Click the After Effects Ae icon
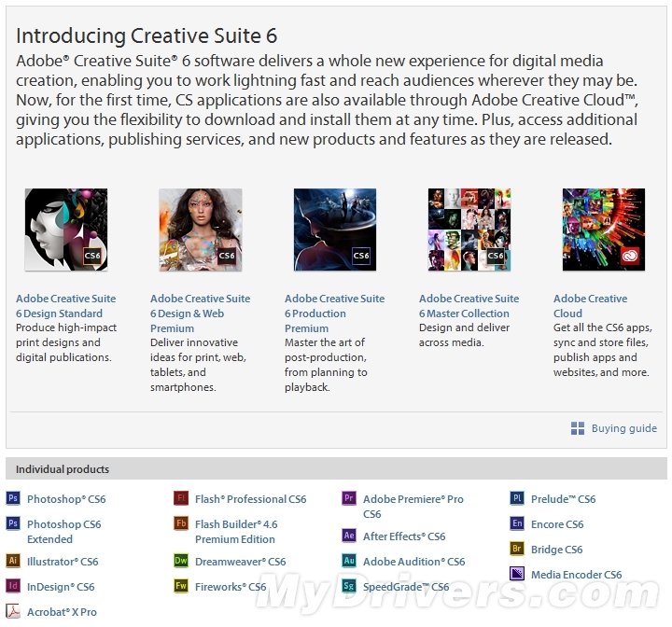 click(349, 536)
